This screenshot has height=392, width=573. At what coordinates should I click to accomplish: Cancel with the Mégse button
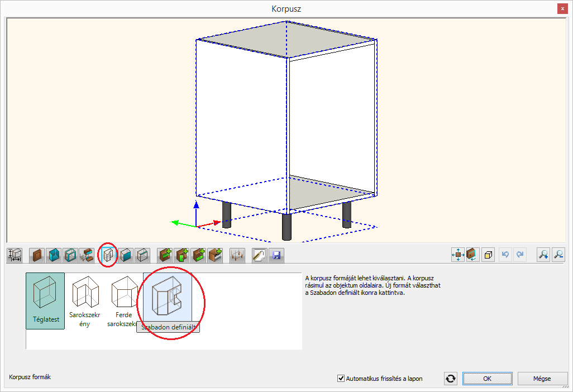(x=542, y=379)
